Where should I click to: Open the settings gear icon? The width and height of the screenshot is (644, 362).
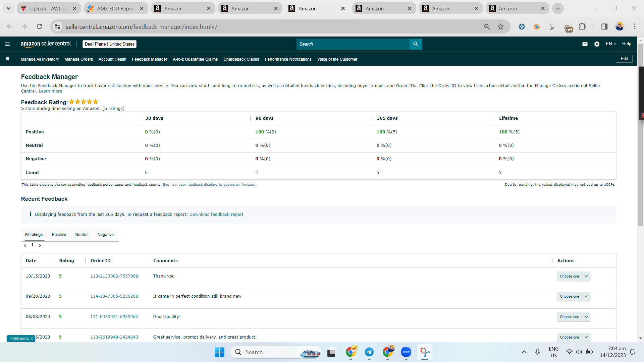point(597,44)
